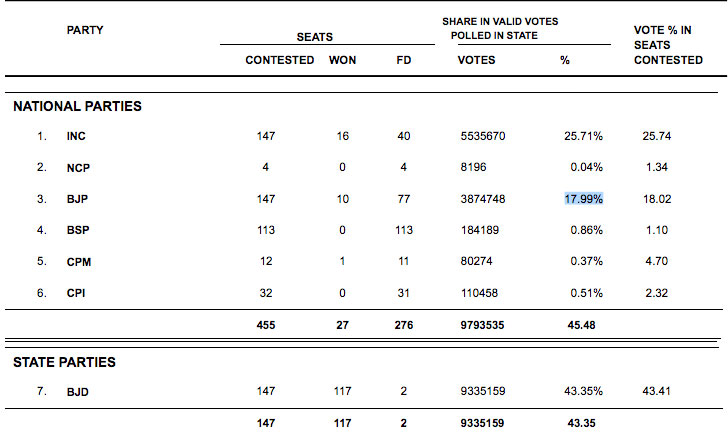
Task: Click the STATE PARTIES section heading
Action: [64, 362]
